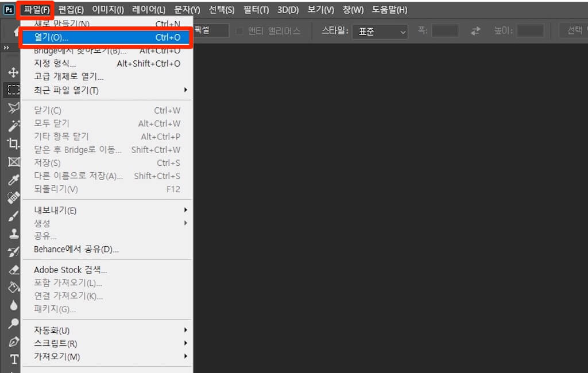Click 저장(S) menu entry
588x373 pixels.
106,163
